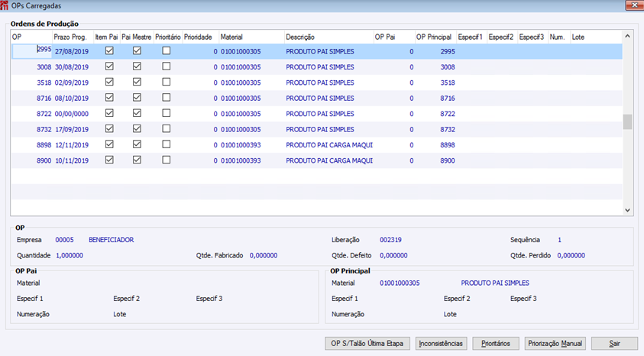Click Num. column header
This screenshot has height=356, width=644.
point(559,37)
